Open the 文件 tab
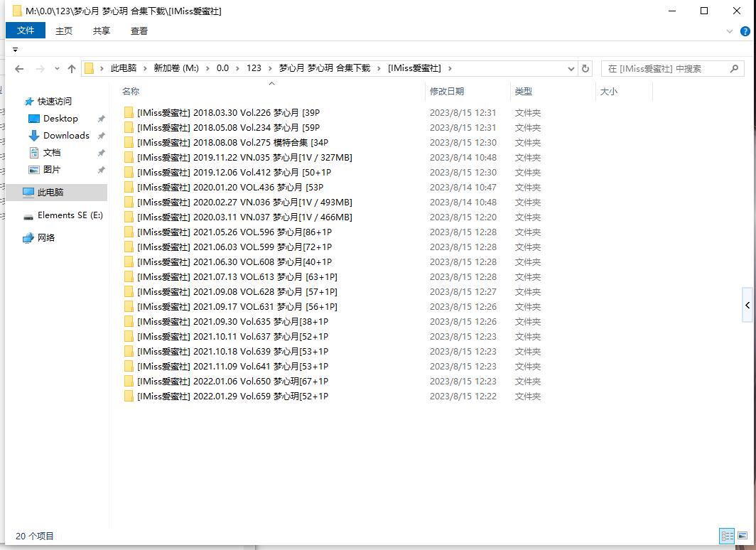756x550 pixels. (26, 31)
